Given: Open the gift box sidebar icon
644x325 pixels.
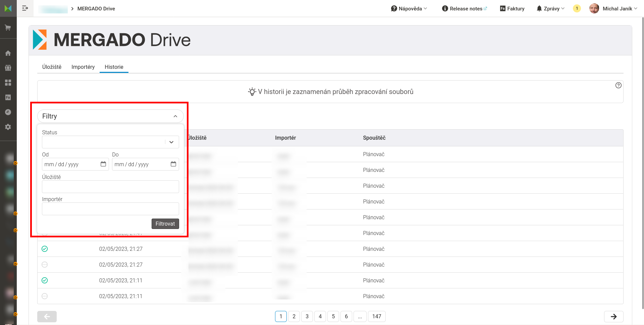Looking at the screenshot, I should click(x=8, y=68).
